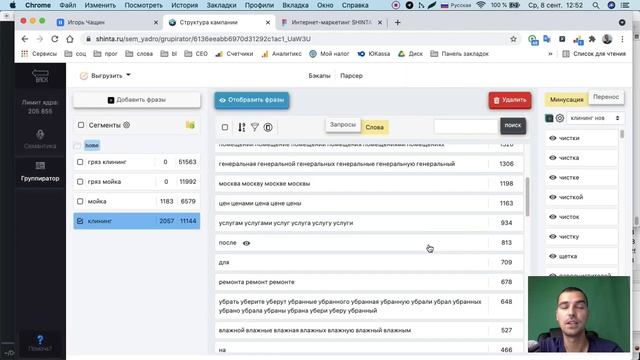Open the Бэкапы link
This screenshot has width=640, height=360.
pos(319,76)
